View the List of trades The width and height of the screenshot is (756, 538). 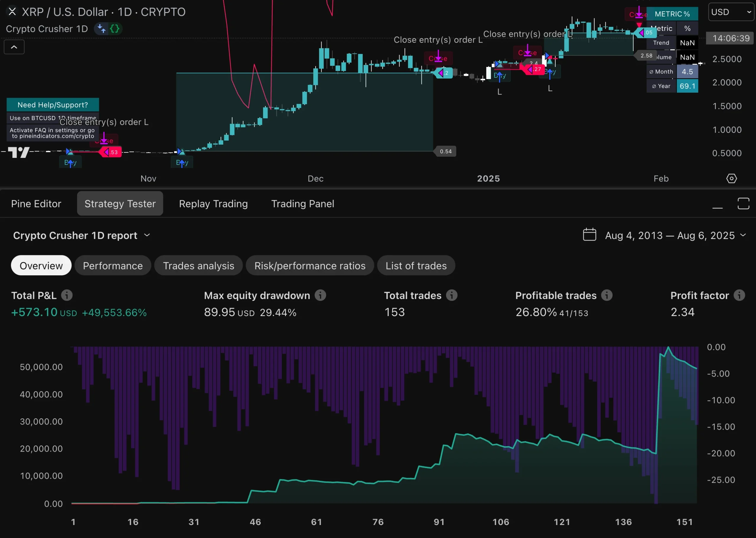pos(416,266)
